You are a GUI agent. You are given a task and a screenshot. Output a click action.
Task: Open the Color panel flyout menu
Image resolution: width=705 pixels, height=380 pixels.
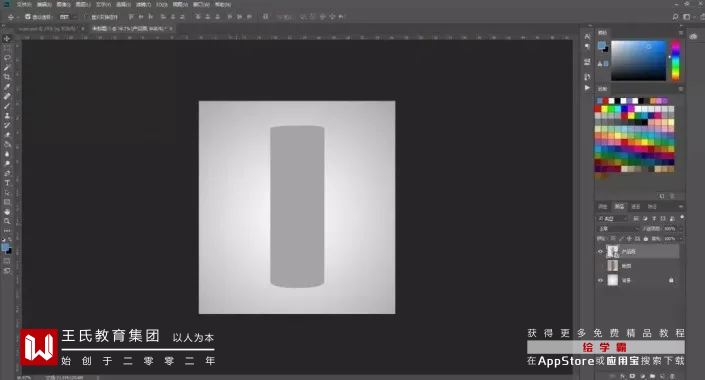pos(681,33)
